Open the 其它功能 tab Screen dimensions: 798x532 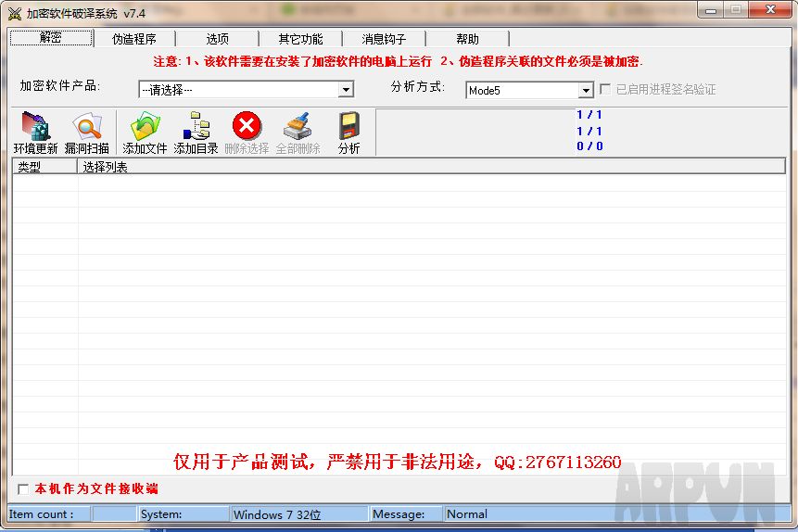[301, 39]
